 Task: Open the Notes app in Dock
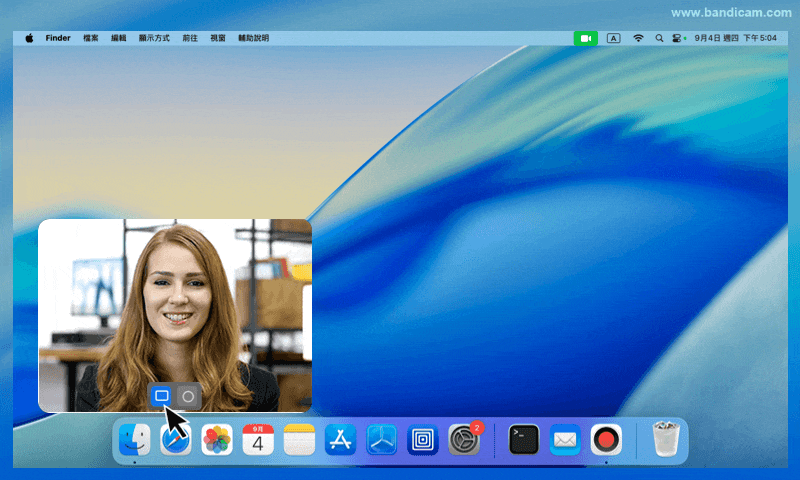299,439
